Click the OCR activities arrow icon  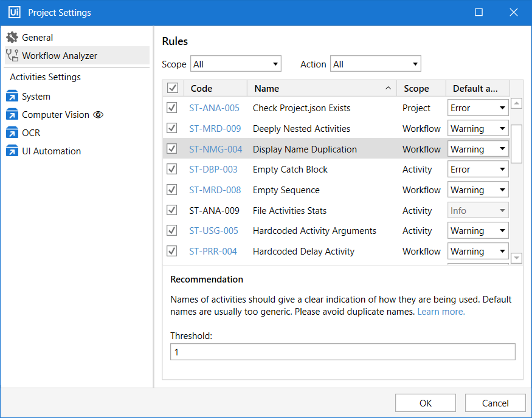12,133
